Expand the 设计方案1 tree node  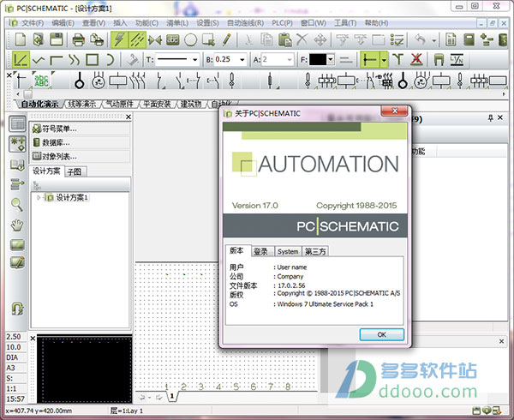[39, 198]
